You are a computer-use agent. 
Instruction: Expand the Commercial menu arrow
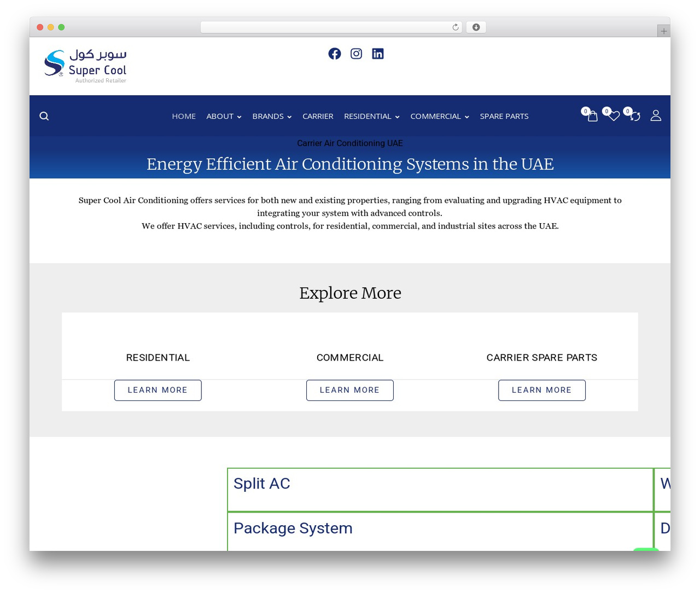[466, 117]
